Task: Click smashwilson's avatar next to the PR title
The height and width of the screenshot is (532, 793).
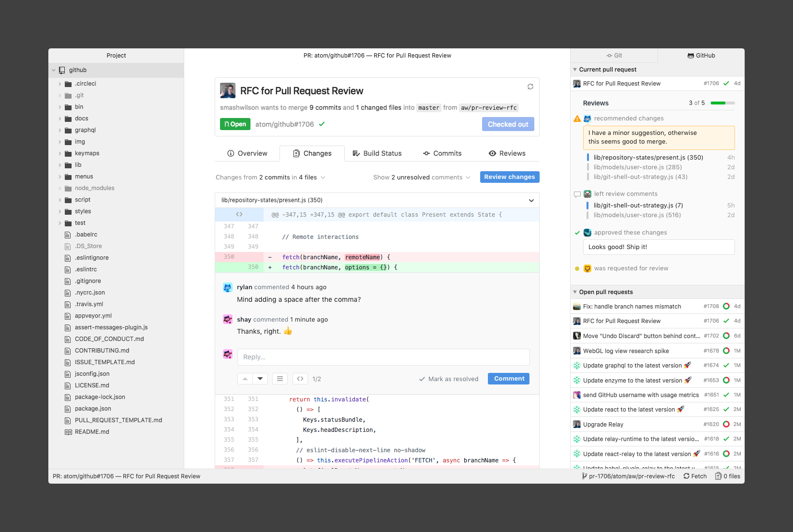Action: click(x=228, y=90)
